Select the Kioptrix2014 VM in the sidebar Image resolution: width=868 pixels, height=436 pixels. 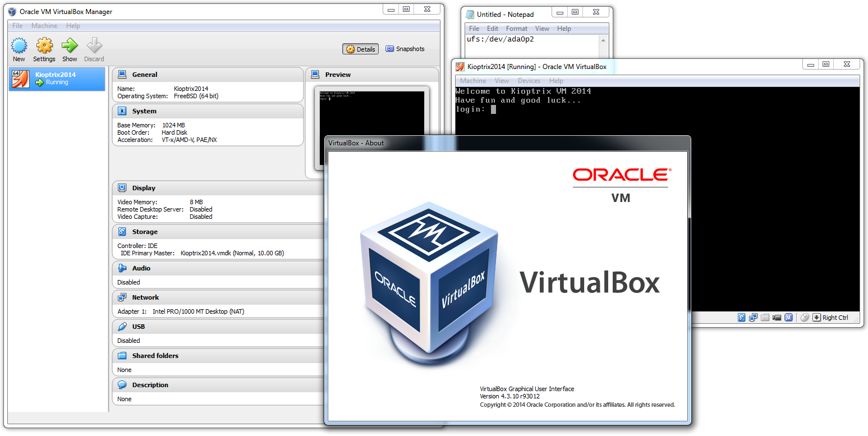pyautogui.click(x=56, y=79)
